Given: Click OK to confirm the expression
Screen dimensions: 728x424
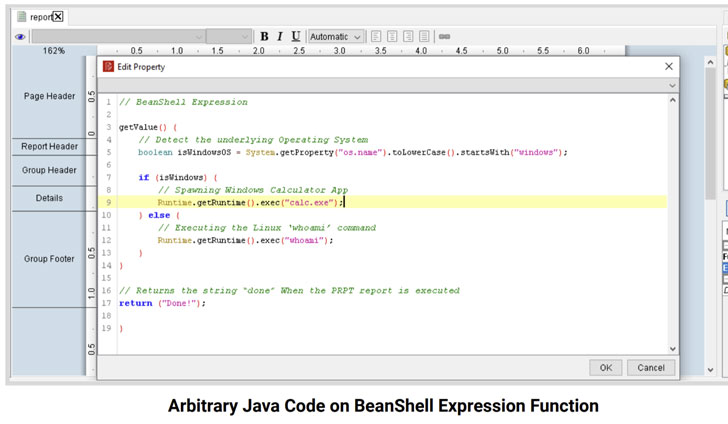Looking at the screenshot, I should pos(605,367).
